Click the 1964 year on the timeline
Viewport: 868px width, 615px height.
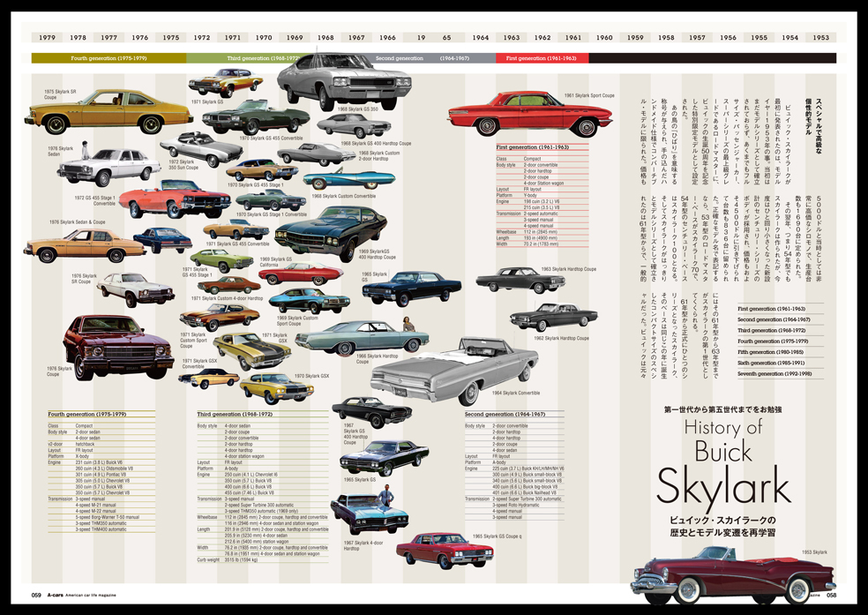click(480, 38)
